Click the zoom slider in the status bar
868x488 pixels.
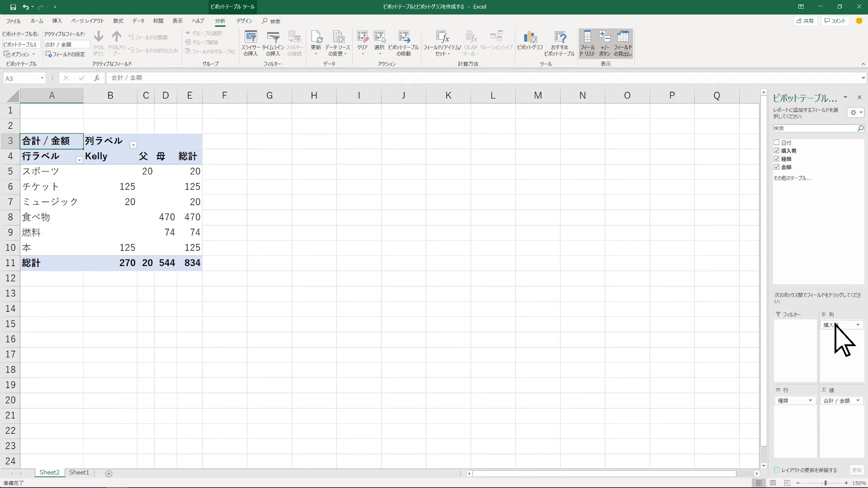(x=826, y=483)
